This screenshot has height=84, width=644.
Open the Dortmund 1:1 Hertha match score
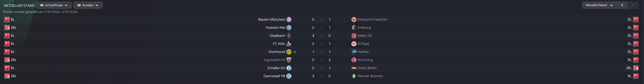point(321,52)
